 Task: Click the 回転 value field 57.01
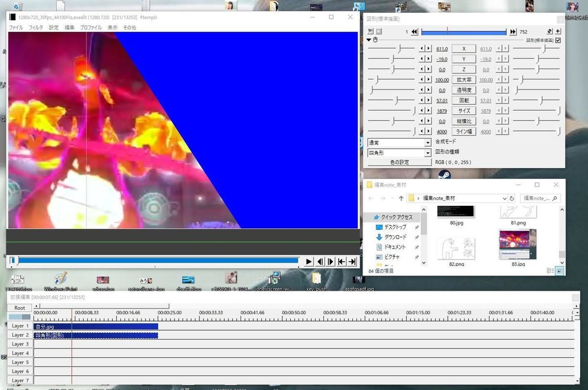coord(441,101)
